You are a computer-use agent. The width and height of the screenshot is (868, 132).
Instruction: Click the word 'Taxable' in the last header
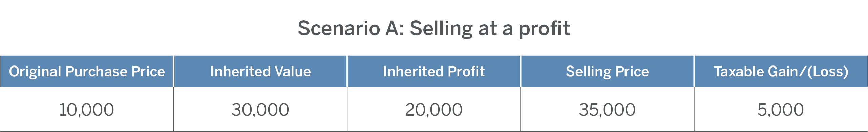pos(739,71)
